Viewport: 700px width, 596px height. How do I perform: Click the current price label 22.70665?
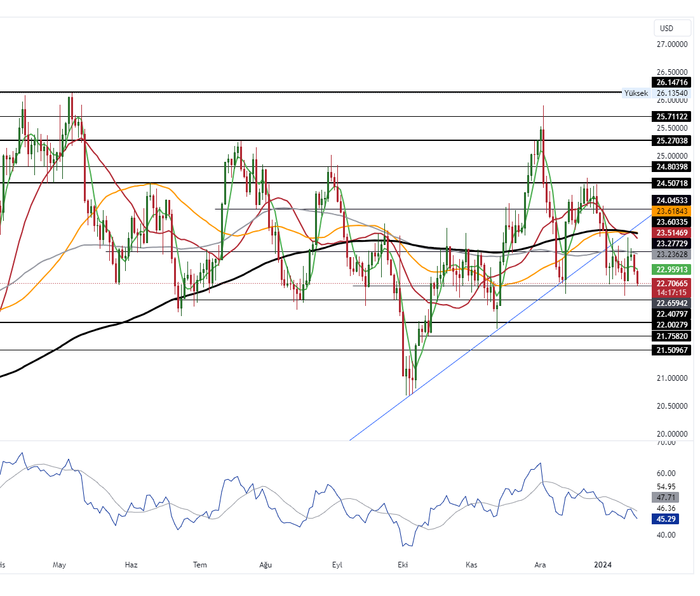(x=672, y=283)
